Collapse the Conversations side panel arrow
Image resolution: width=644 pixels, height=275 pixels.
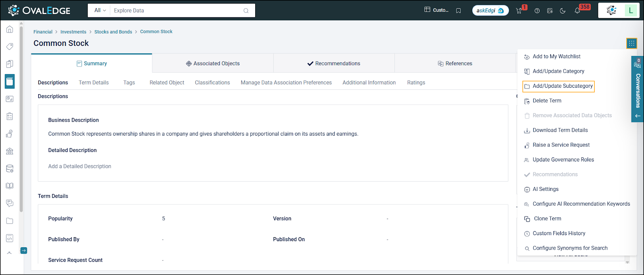click(638, 116)
